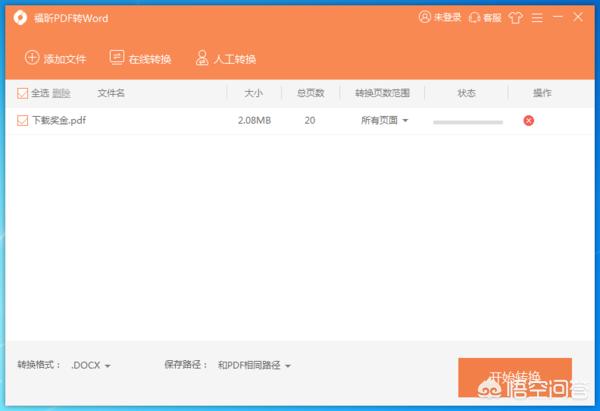This screenshot has width=600, height=411.
Task: Toggle the 全选 select-all checkbox
Action: pos(23,93)
